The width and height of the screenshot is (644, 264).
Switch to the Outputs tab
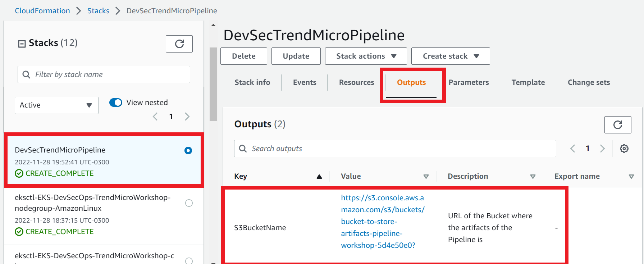[x=411, y=82]
